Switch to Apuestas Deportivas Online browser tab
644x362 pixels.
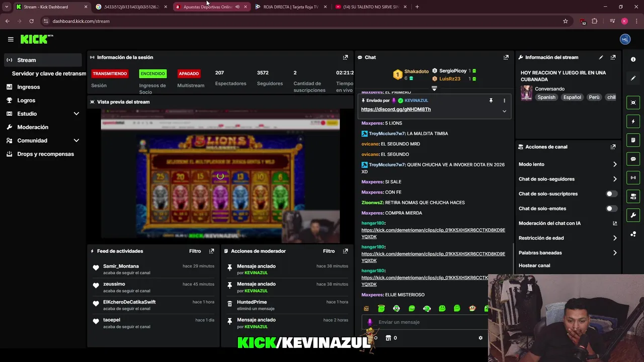click(207, 7)
